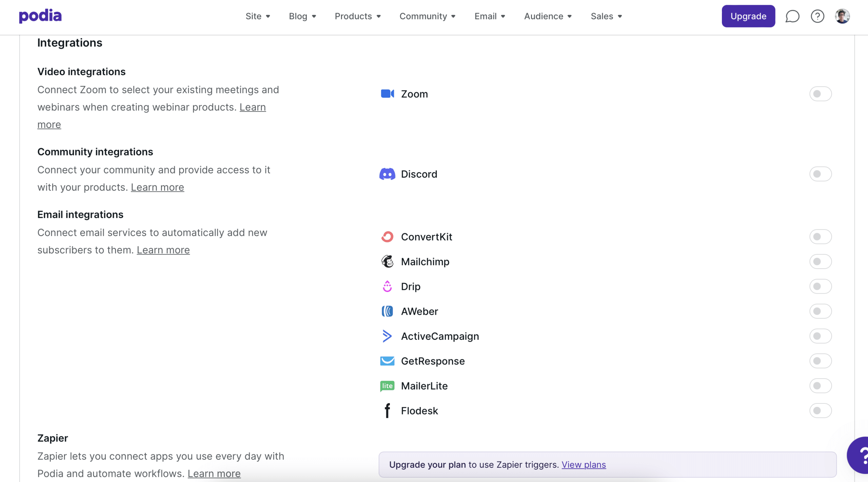This screenshot has height=482, width=868.
Task: Click the Discord label text
Action: 419,174
